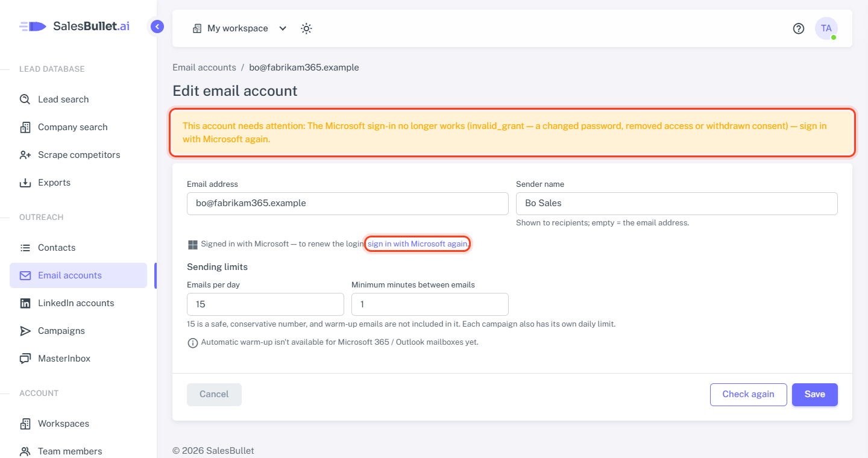Click the Sender name input field
Viewport: 868px width, 458px height.
point(677,204)
